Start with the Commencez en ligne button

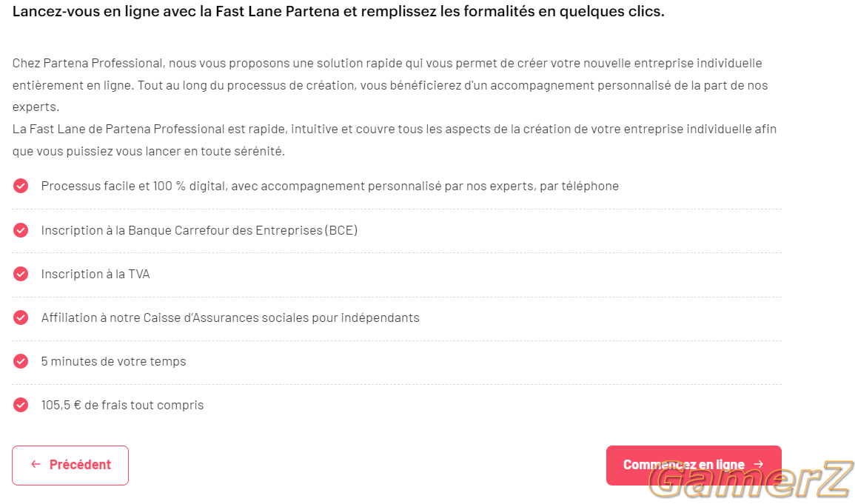click(694, 466)
